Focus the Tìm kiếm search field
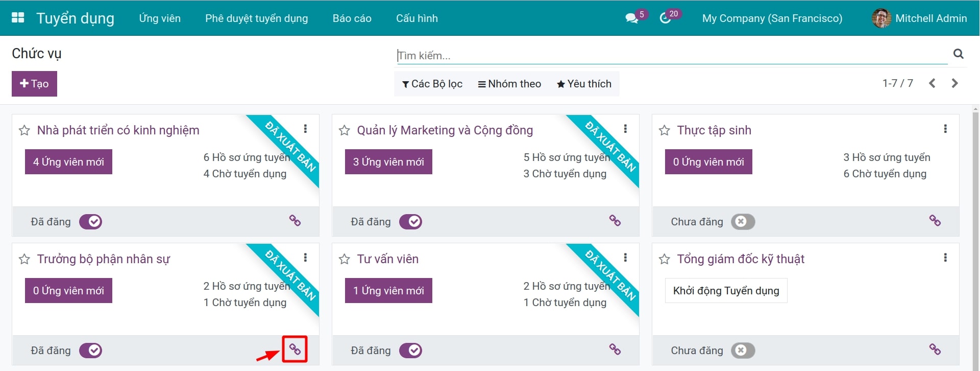Screen dimensions: 980x371 [x=671, y=55]
